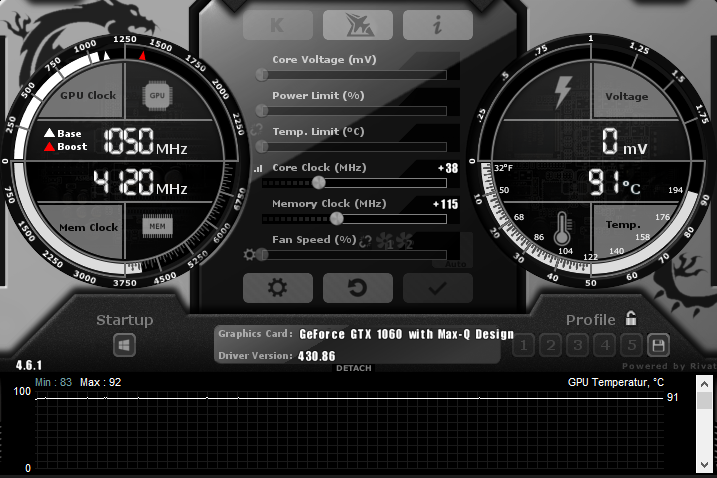Click the Core Voltage slider handle
Viewport: 717px width, 478px height.
click(x=262, y=75)
